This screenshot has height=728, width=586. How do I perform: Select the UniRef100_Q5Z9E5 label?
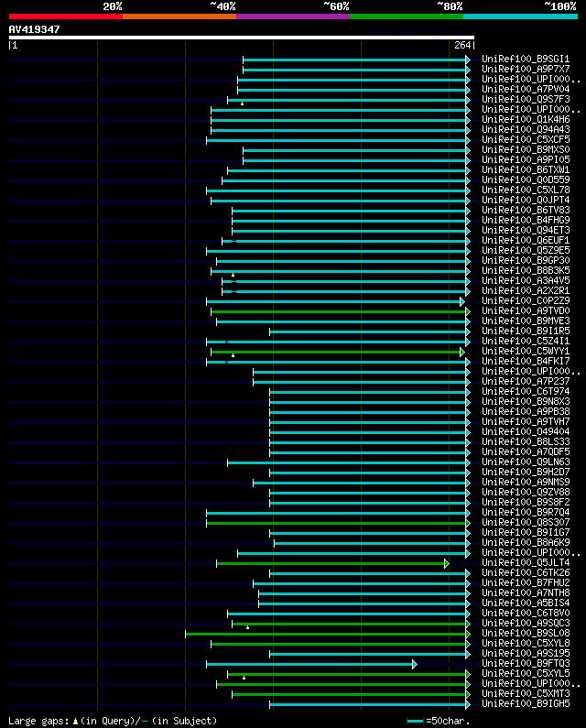tap(526, 250)
